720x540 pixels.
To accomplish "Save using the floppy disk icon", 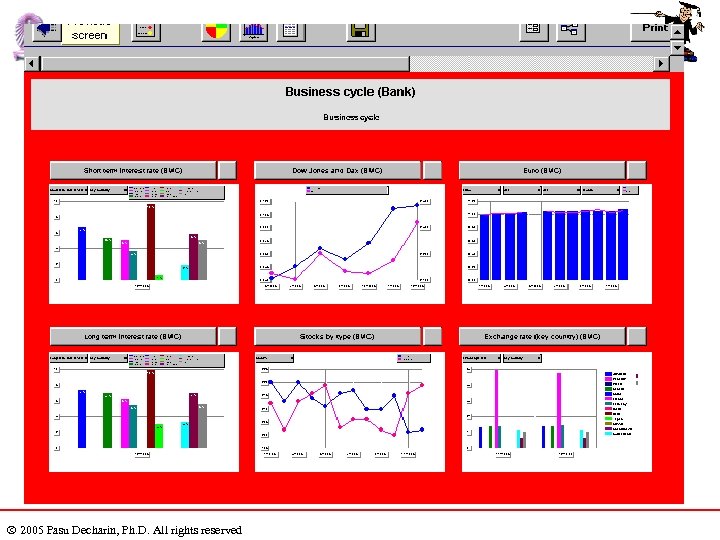I will coord(360,32).
